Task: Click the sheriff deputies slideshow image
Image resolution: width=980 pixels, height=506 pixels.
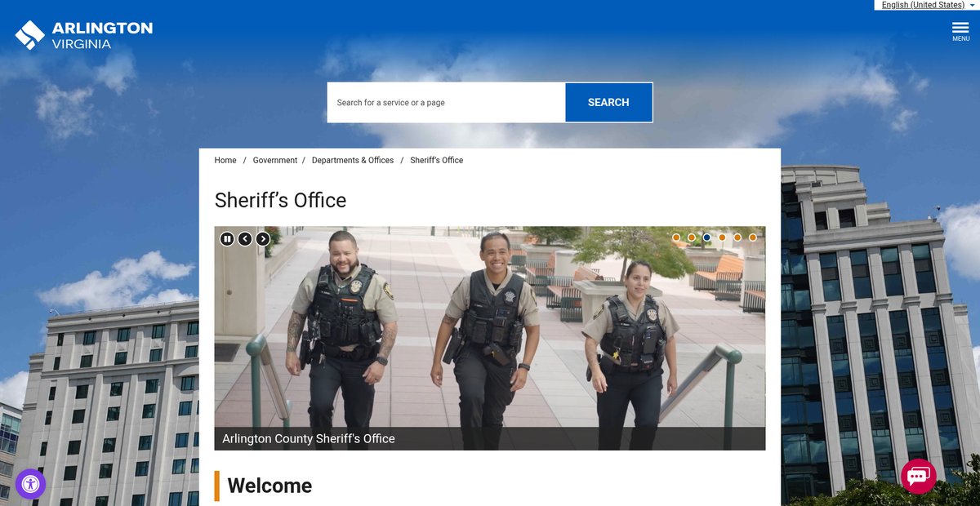Action: click(490, 343)
